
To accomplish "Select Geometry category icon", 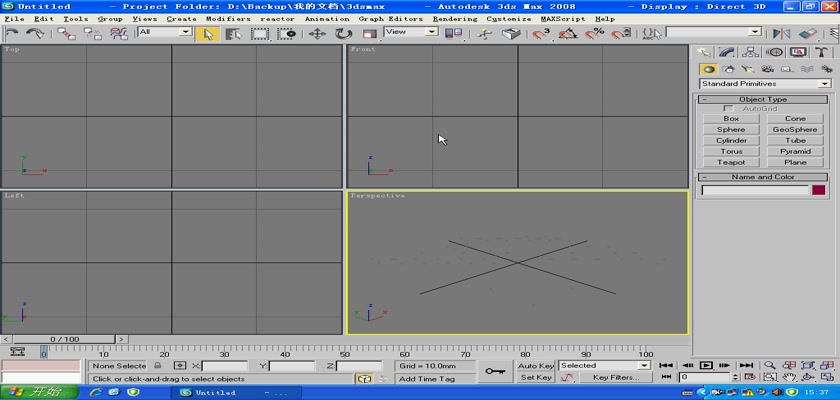I will point(708,69).
